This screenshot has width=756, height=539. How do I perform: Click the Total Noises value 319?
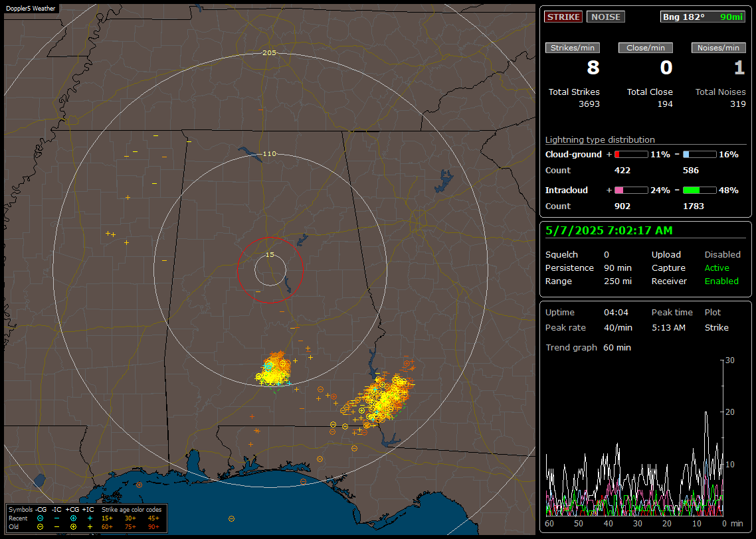point(737,104)
